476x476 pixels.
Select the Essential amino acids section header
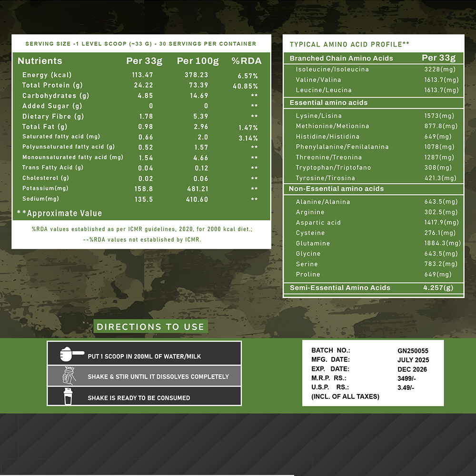pos(328,103)
